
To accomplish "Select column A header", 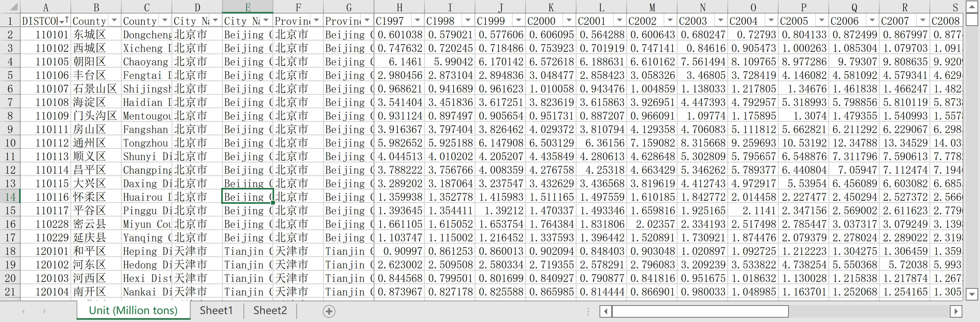I will [x=46, y=7].
